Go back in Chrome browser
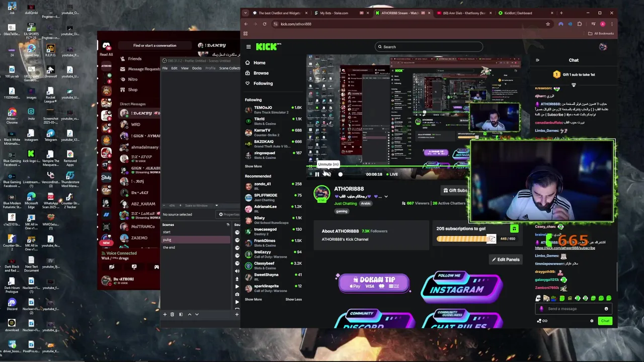 246,24
